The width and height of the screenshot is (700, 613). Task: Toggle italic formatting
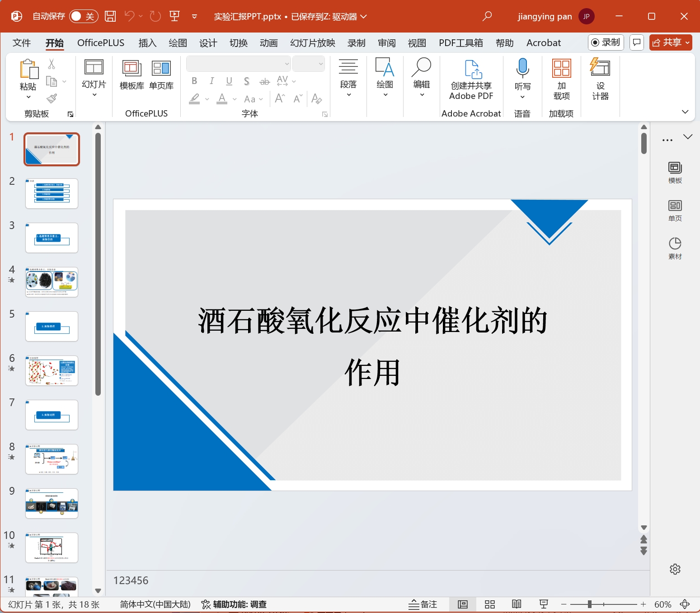pos(211,81)
